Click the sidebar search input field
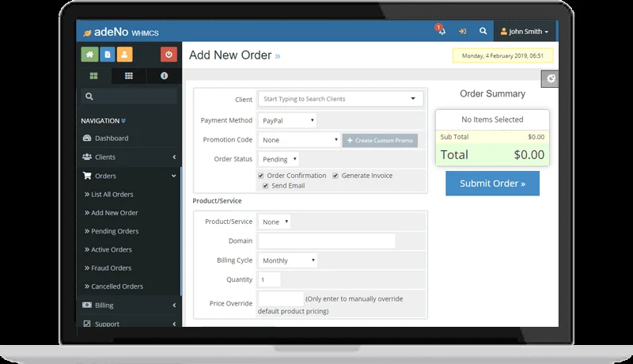The image size is (633, 364). (x=129, y=97)
